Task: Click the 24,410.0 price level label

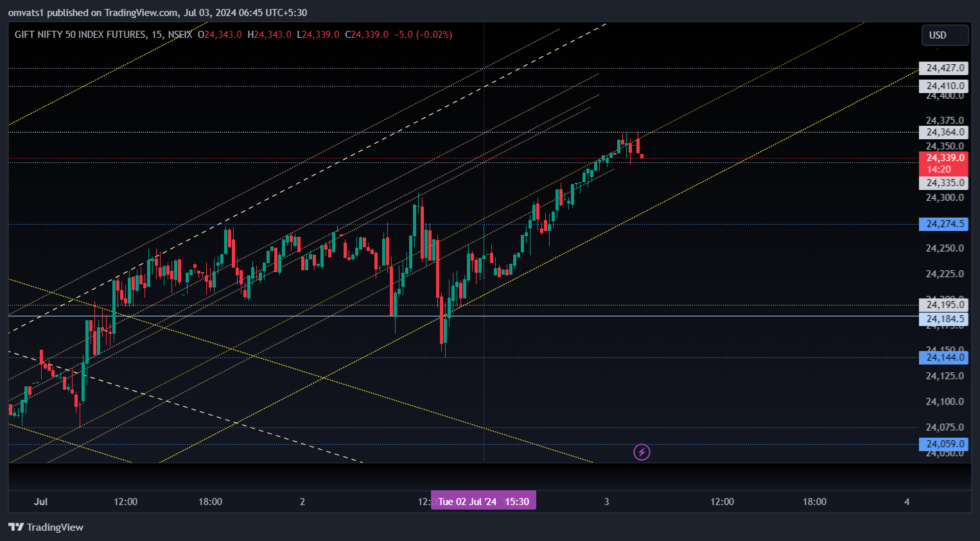Action: tap(943, 86)
